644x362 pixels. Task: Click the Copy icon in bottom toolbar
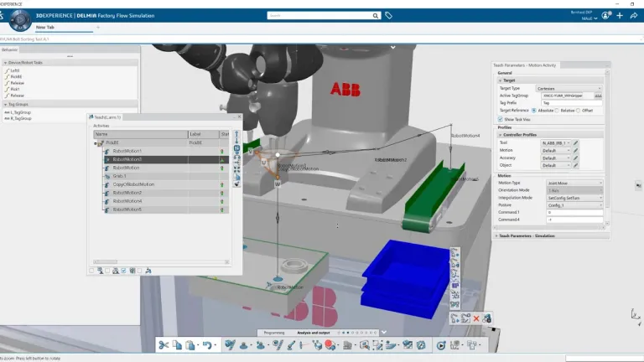177,345
